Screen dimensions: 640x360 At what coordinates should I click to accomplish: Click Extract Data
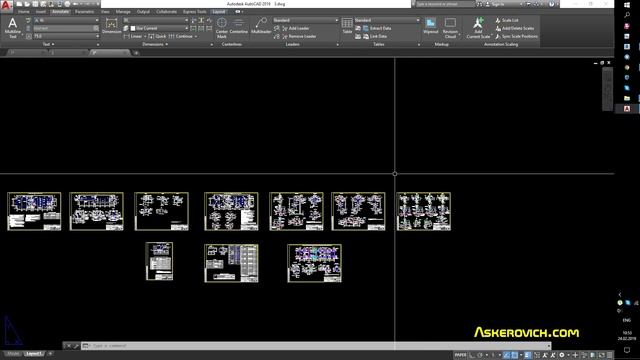377,28
